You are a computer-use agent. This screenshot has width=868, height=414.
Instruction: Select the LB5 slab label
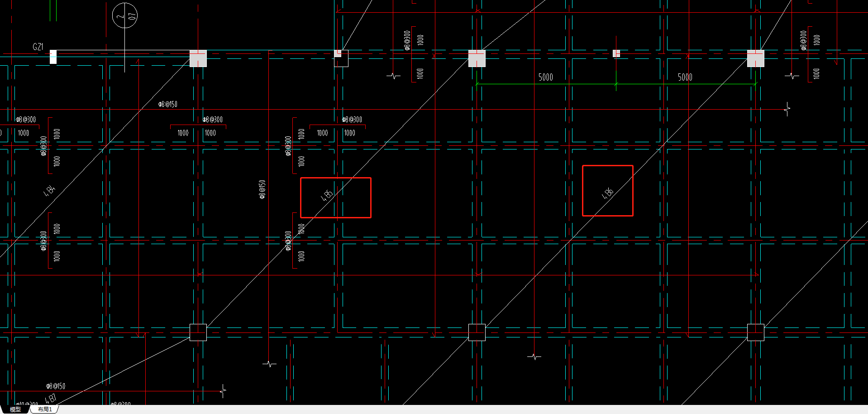[x=327, y=195]
